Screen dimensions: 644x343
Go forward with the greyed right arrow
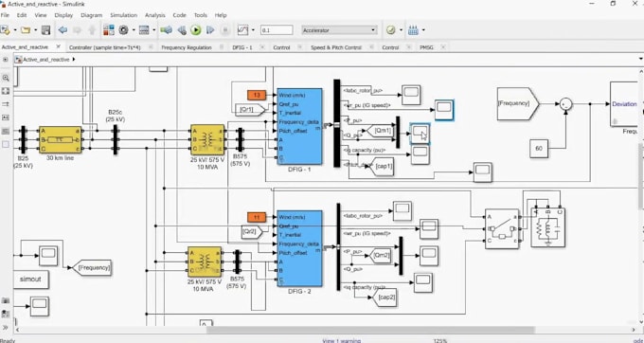(78, 30)
